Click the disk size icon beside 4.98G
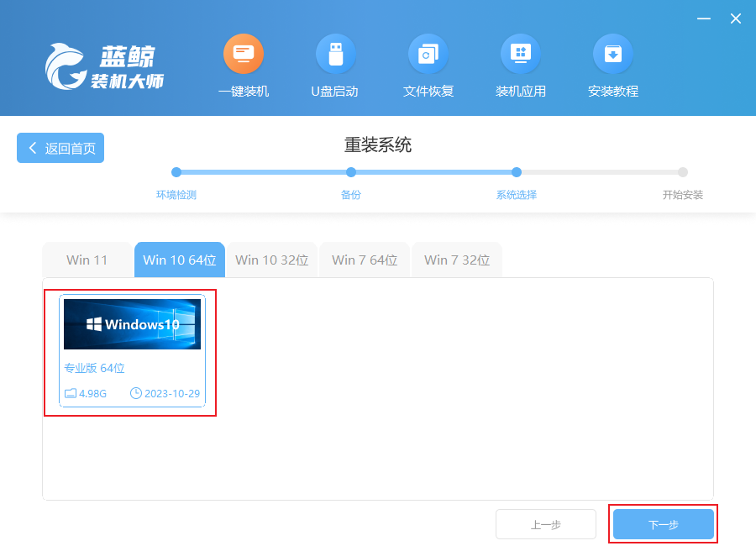The height and width of the screenshot is (546, 756). click(71, 393)
